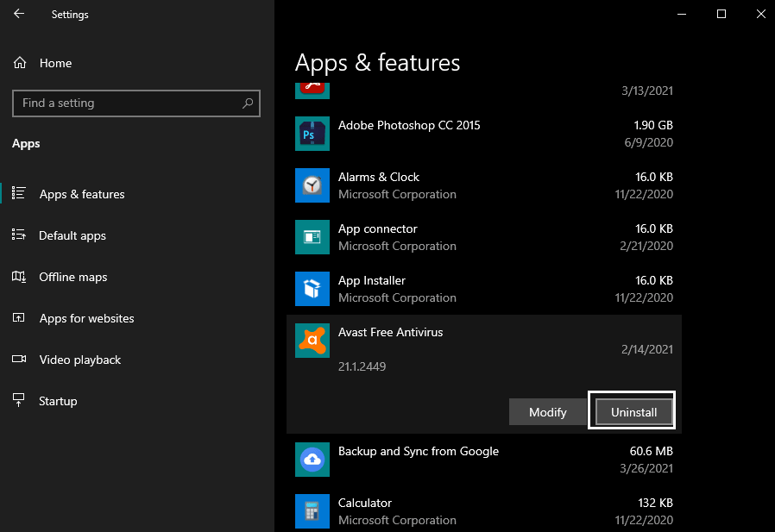Maximize the Settings window
The height and width of the screenshot is (532, 775).
[x=721, y=14]
